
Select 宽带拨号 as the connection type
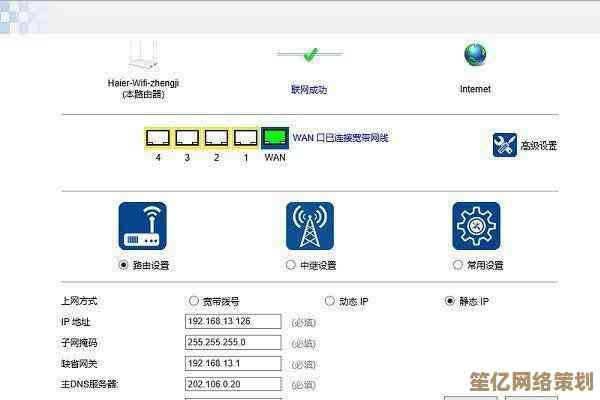[x=194, y=301]
